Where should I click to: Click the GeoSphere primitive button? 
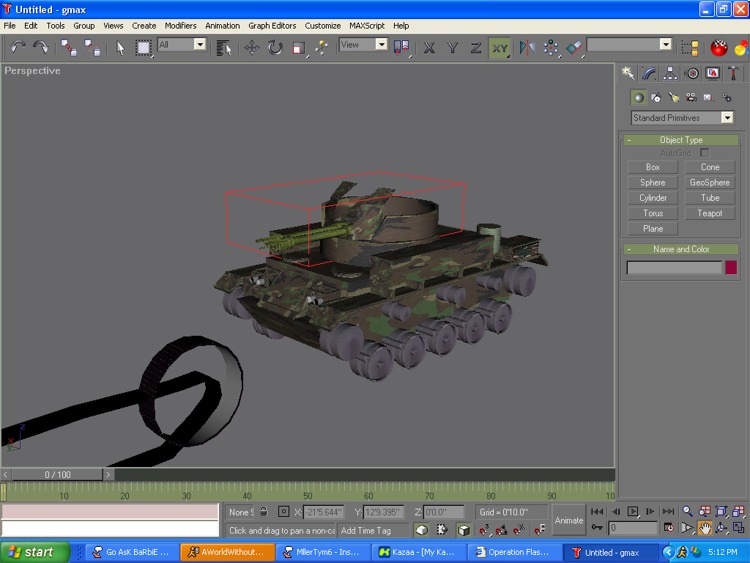[709, 183]
